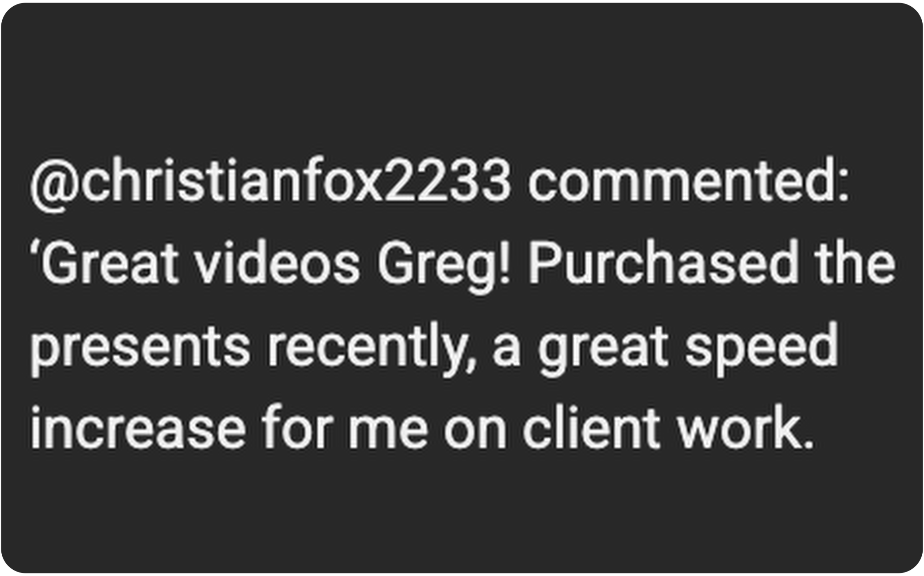The width and height of the screenshot is (924, 576).
Task: Click the empty area above the username line
Action: pyautogui.click(x=462, y=76)
